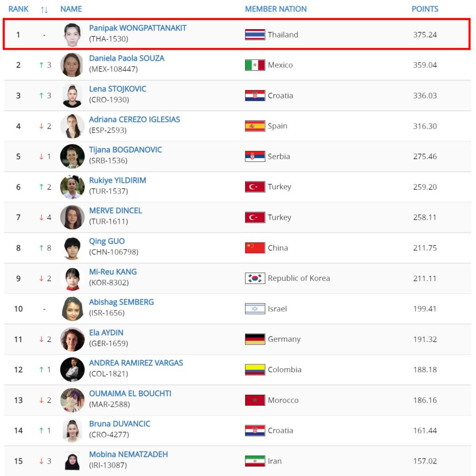The width and height of the screenshot is (476, 476).
Task: Click Qing GUO's profile photo
Action: pyautogui.click(x=72, y=248)
